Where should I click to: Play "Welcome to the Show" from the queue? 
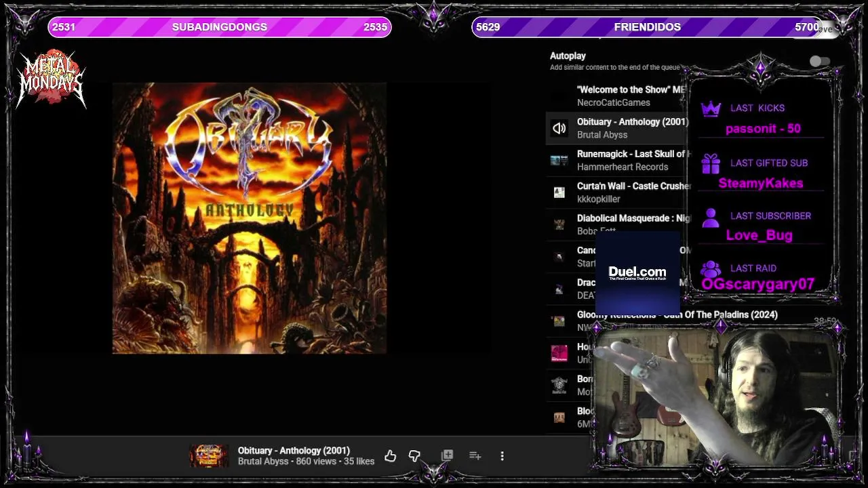coord(631,89)
